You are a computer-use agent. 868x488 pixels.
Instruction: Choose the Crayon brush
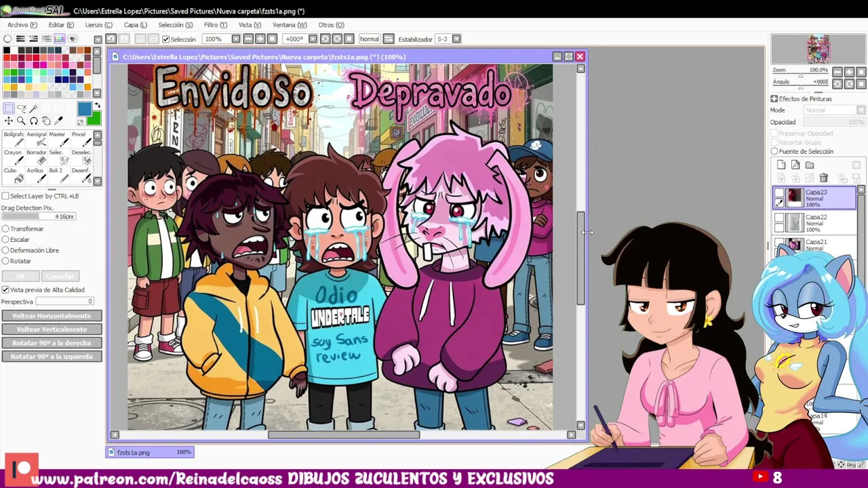click(x=14, y=157)
